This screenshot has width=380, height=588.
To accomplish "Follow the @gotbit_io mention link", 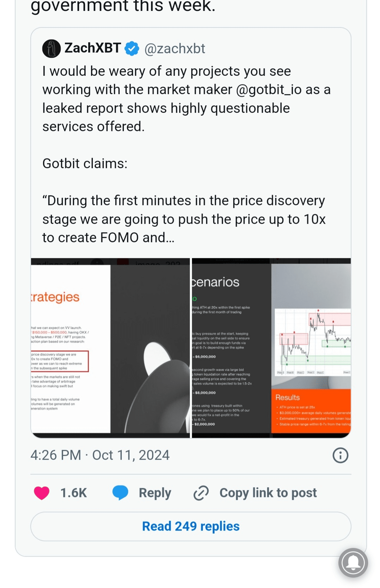I will pos(269,90).
